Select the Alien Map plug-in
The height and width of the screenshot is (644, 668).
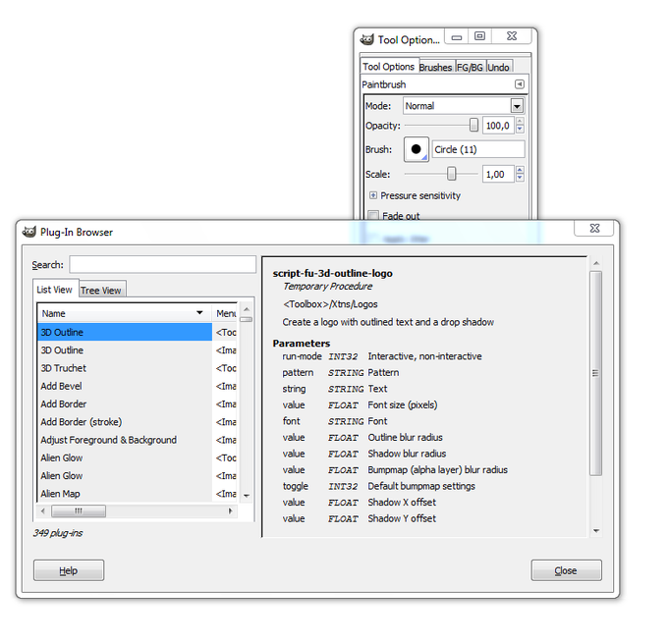[x=138, y=494]
